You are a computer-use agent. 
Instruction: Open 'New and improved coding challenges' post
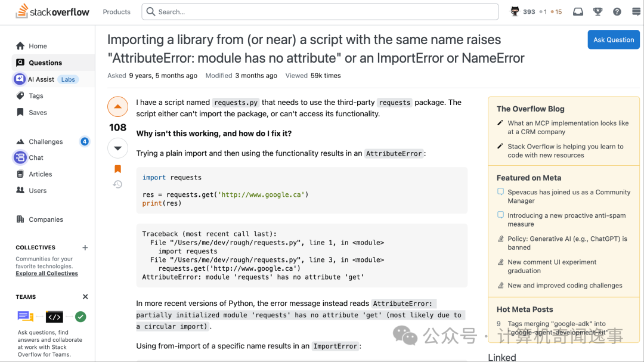pyautogui.click(x=565, y=285)
